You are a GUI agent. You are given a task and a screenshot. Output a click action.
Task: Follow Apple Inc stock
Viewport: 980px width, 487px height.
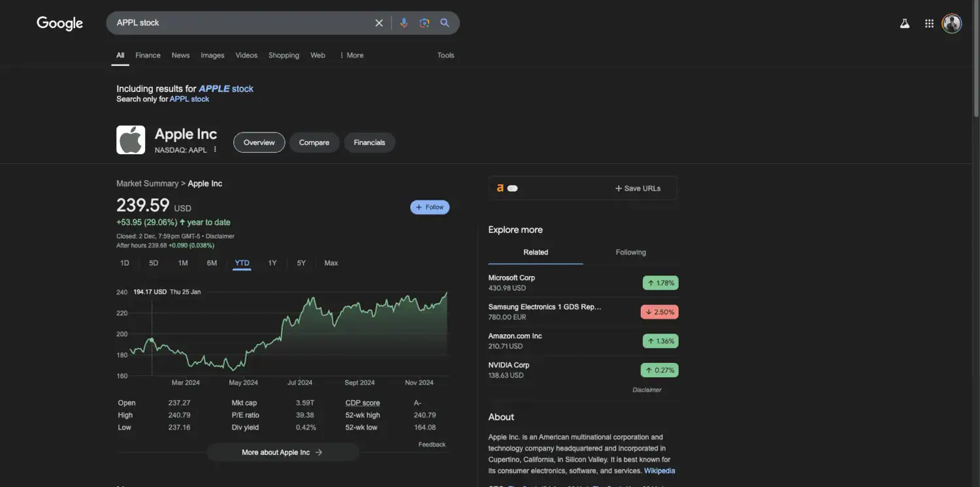coord(430,207)
